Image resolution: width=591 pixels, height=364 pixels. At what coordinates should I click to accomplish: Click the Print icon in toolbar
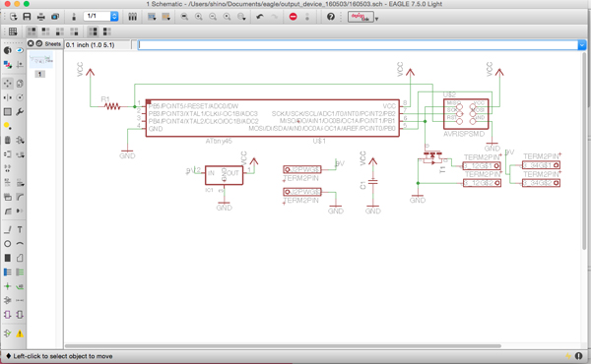41,17
